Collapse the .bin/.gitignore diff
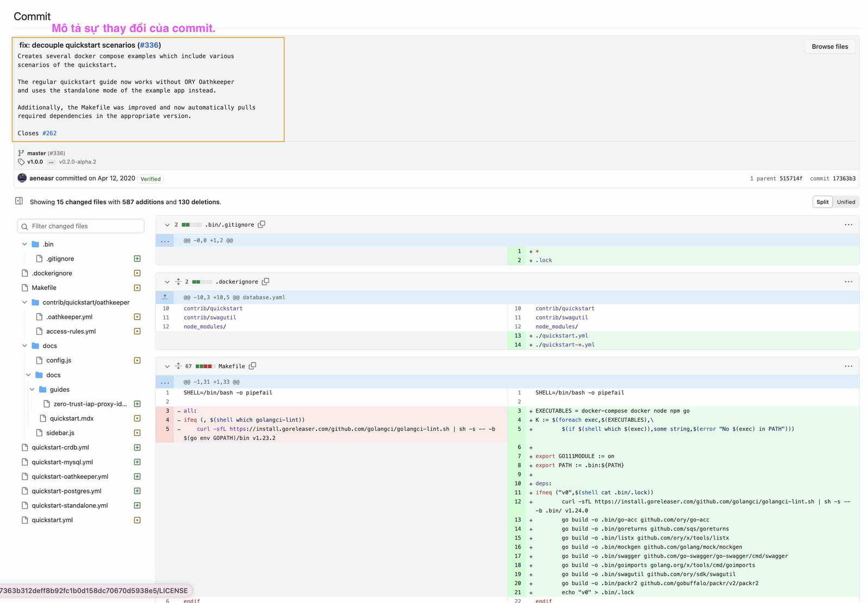Image resolution: width=868 pixels, height=603 pixels. point(167,225)
